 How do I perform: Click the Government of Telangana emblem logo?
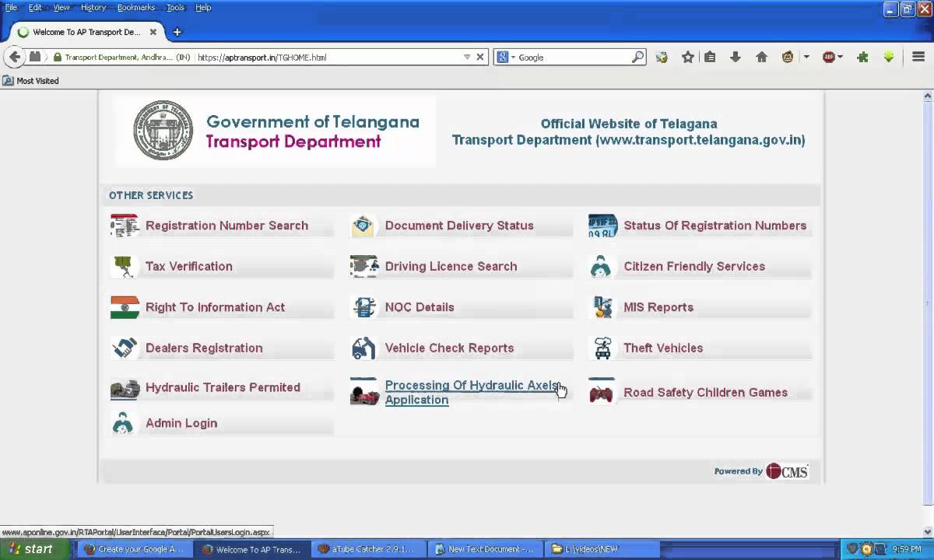(x=163, y=131)
